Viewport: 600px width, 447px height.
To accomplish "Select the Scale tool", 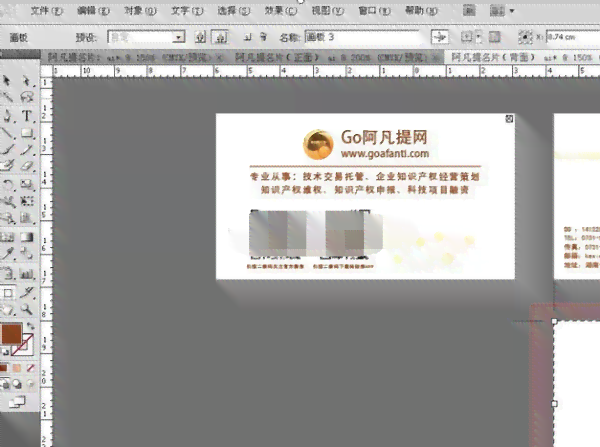I will pyautogui.click(x=26, y=185).
